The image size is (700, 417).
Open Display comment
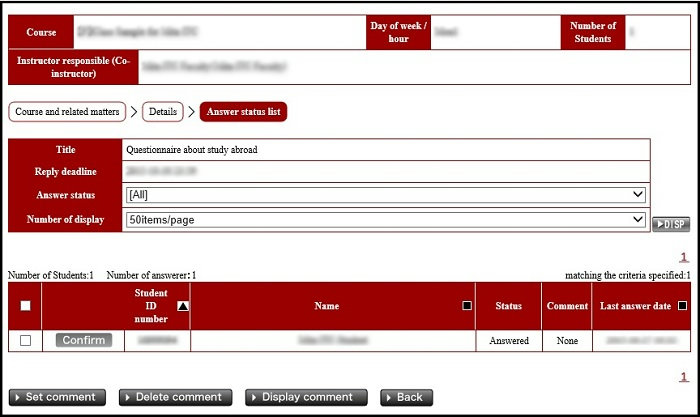[306, 397]
